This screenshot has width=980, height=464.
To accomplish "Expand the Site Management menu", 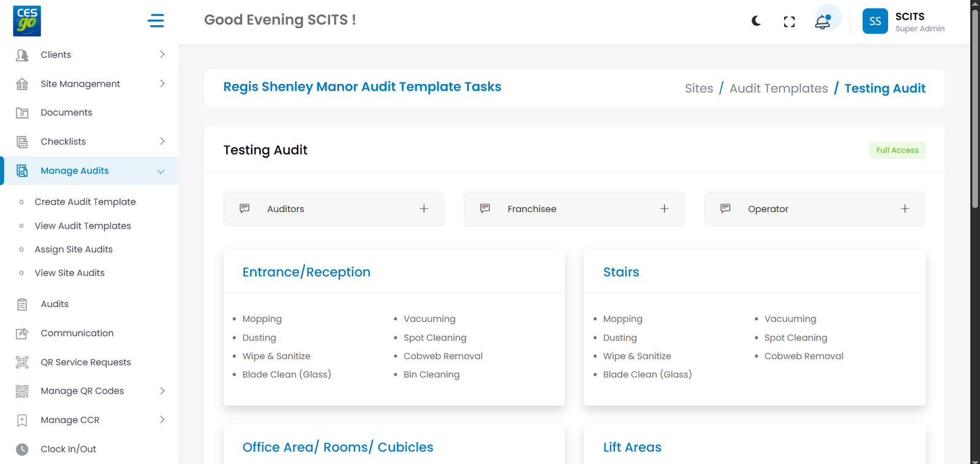I will coord(162,84).
